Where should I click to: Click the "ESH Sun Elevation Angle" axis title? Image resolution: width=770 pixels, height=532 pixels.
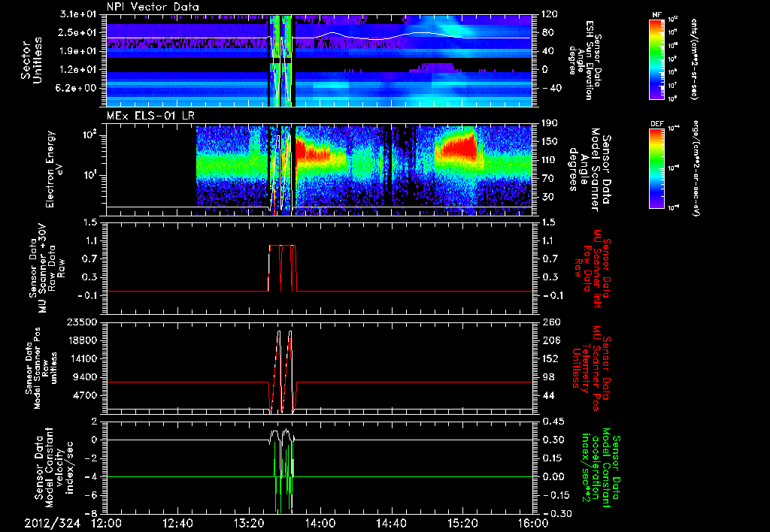[x=584, y=60]
